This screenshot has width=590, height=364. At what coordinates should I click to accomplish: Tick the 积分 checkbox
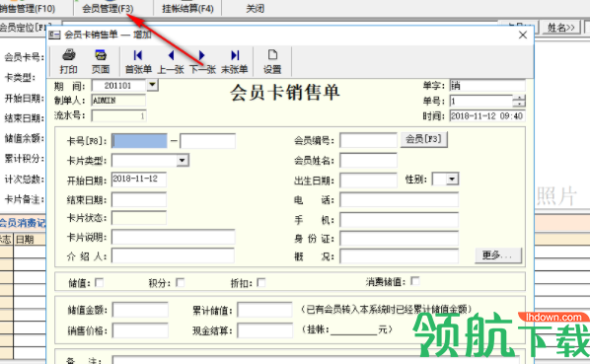[181, 282]
